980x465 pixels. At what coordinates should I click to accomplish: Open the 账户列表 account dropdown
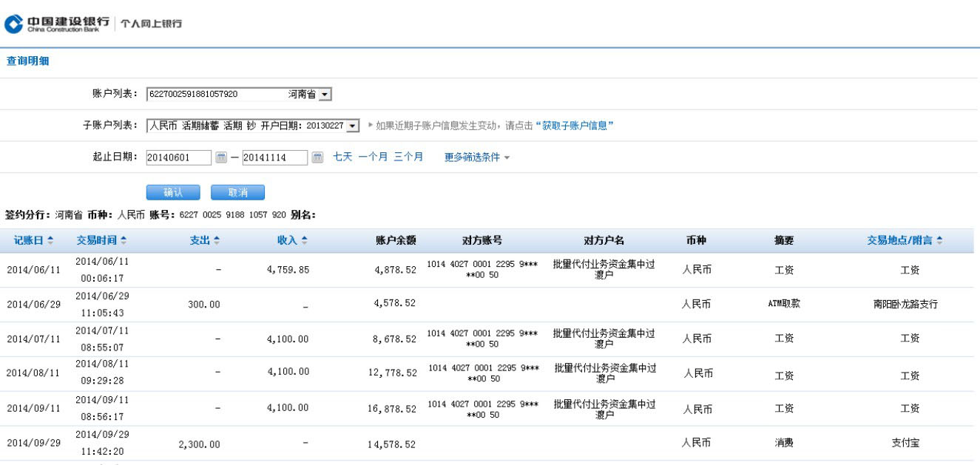pos(325,95)
